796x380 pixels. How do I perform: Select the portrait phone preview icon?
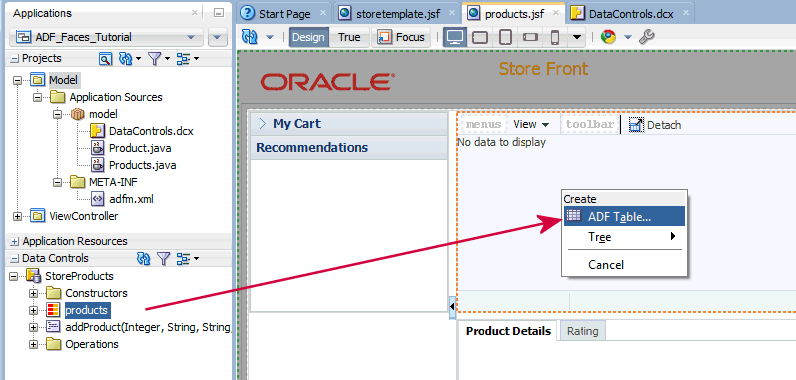pyautogui.click(x=555, y=37)
